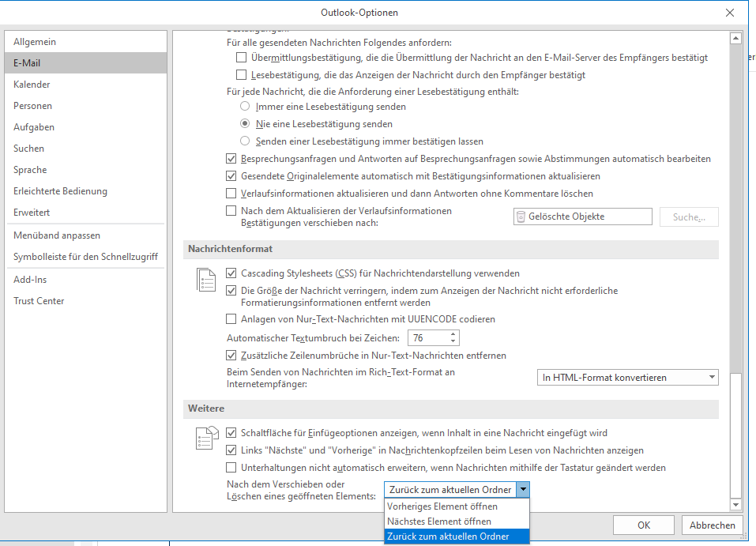Image resolution: width=756 pixels, height=546 pixels.
Task: Click scrollbar down arrow in options pane
Action: point(735,505)
